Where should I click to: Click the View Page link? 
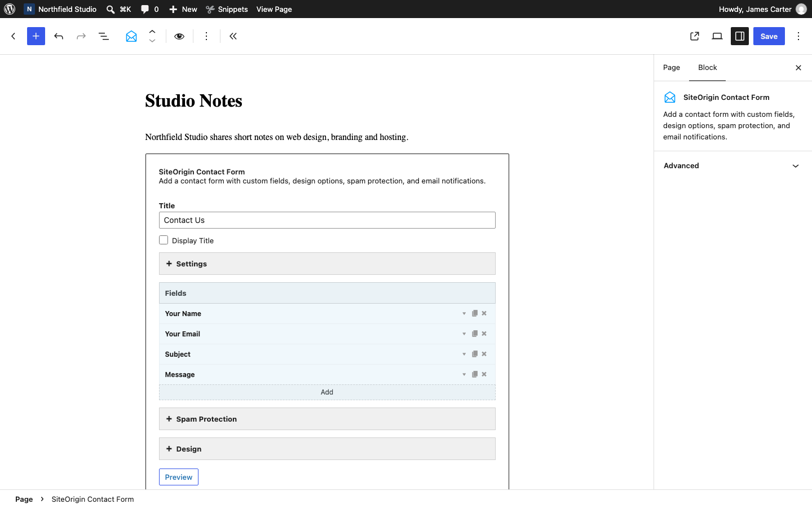pyautogui.click(x=274, y=9)
